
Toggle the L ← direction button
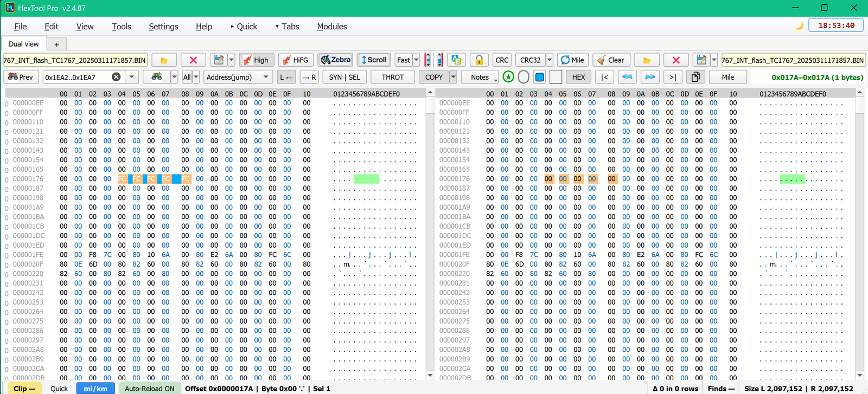tap(286, 77)
